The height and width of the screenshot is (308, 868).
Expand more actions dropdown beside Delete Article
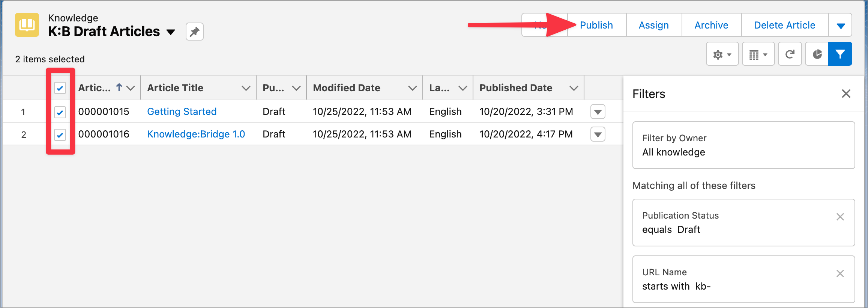tap(841, 26)
